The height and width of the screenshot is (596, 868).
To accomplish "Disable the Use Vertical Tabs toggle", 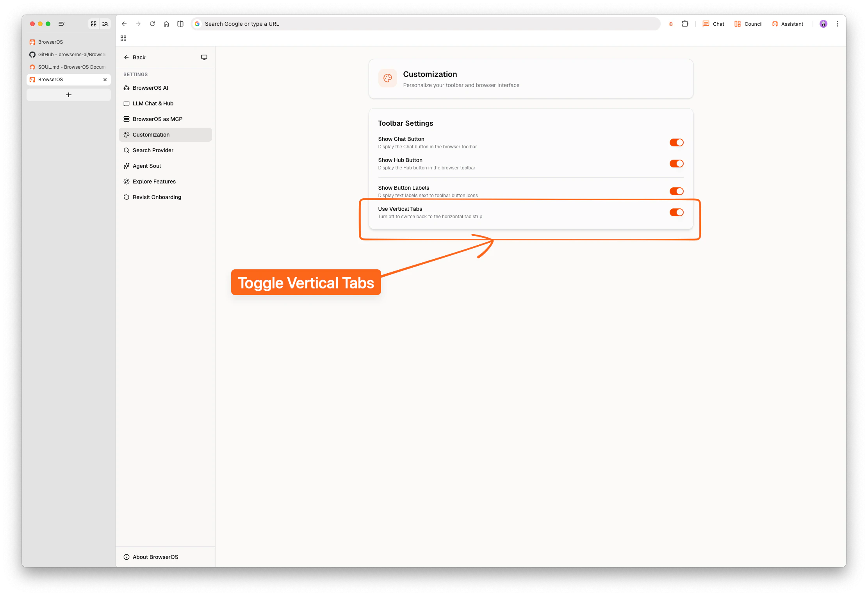I will point(676,212).
